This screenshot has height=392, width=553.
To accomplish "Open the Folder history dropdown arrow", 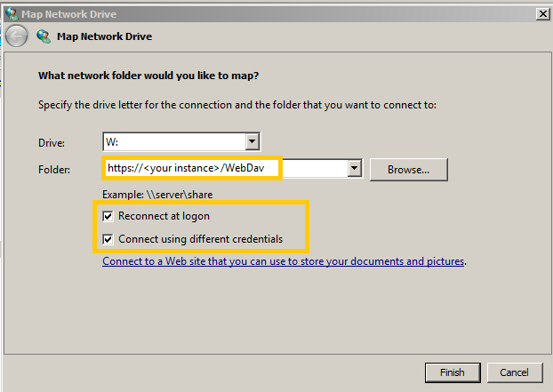I will [354, 168].
